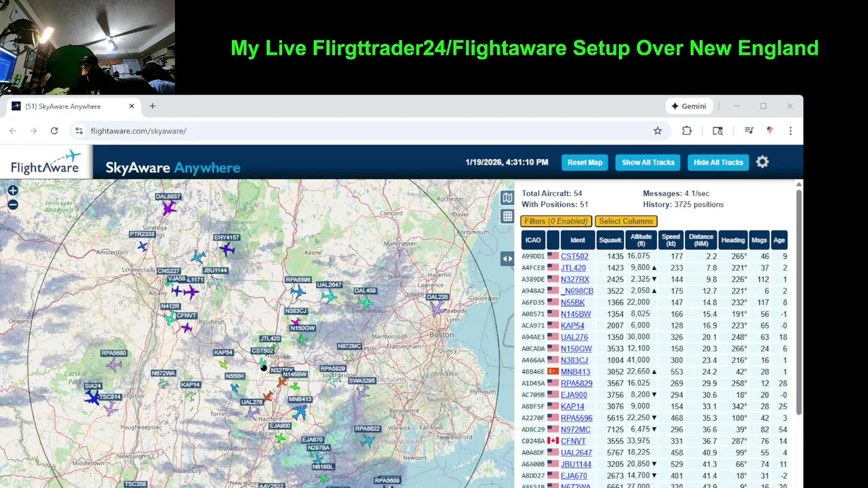Click the aircraft list vertical scrollbar
868x488 pixels.
coord(799,302)
